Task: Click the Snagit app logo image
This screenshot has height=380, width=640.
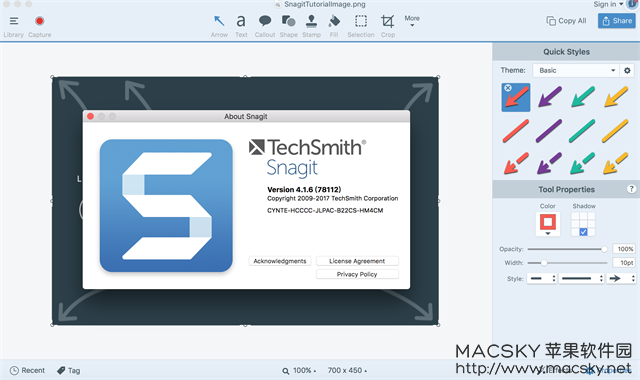Action: pos(166,205)
